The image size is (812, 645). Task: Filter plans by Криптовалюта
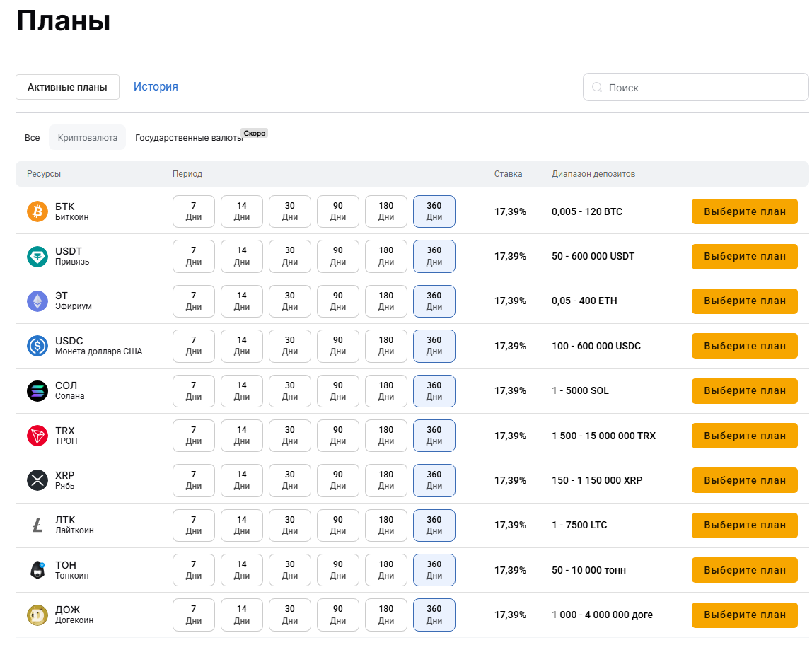tap(88, 138)
